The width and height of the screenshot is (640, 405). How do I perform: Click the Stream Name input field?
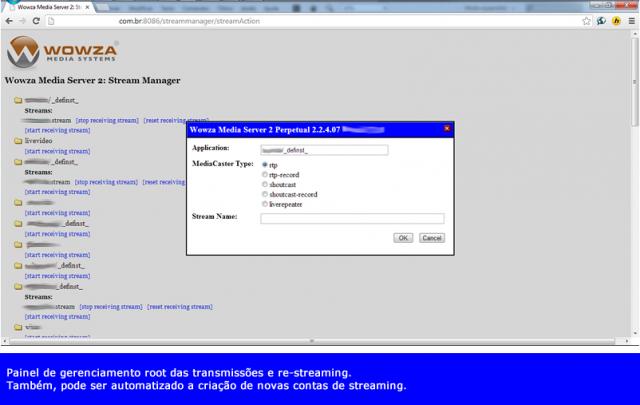coord(352,218)
